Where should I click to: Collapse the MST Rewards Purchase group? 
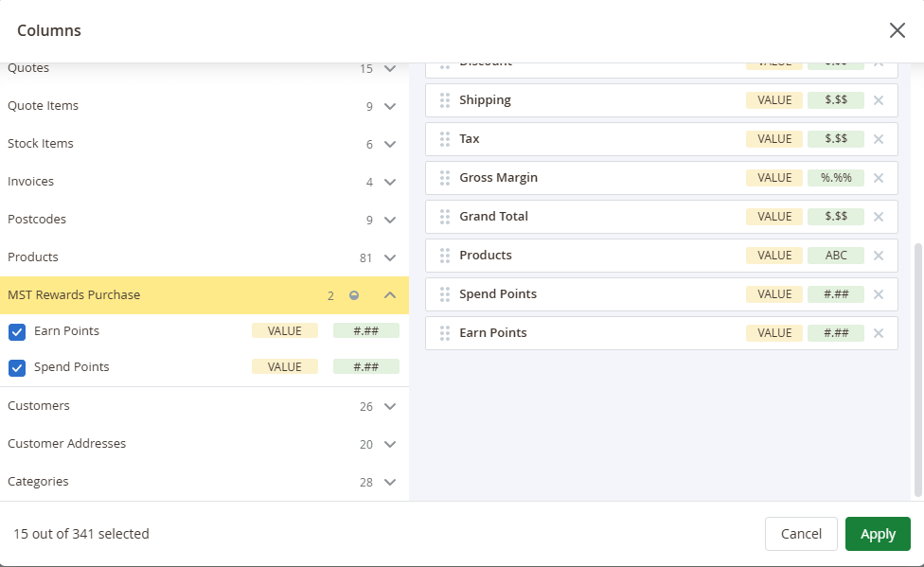point(390,295)
